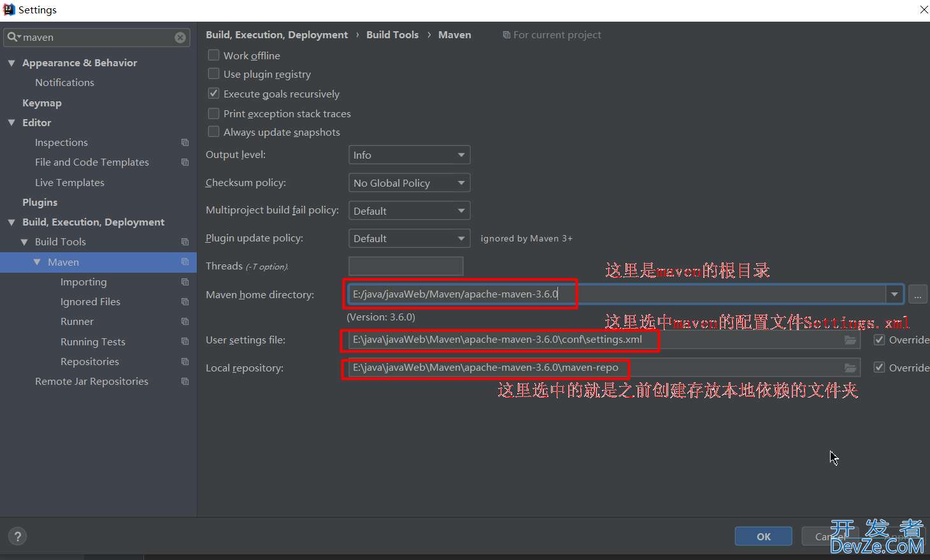Toggle Override for User settings file
Screen dimensions: 930x560
[x=879, y=340]
